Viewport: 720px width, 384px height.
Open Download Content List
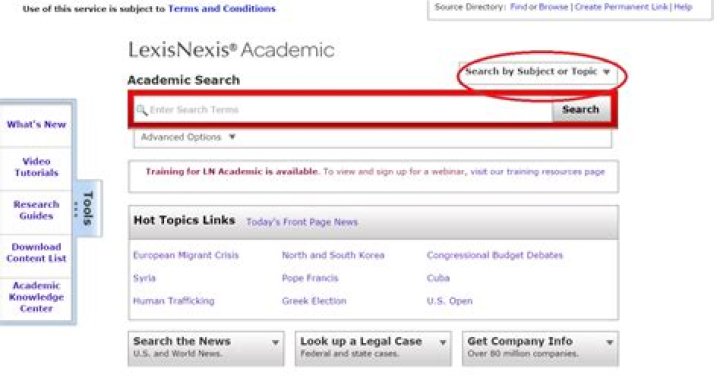point(36,253)
